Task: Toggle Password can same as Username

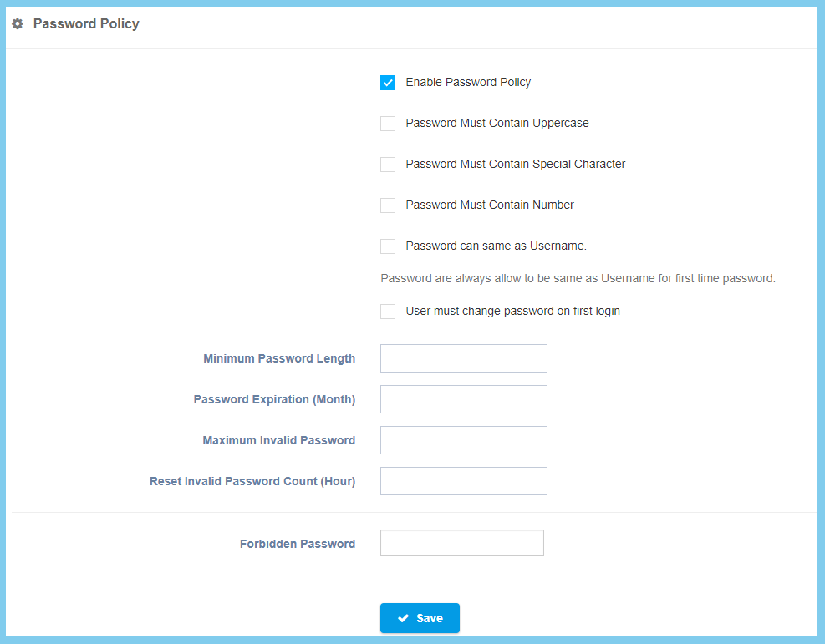Action: 388,246
